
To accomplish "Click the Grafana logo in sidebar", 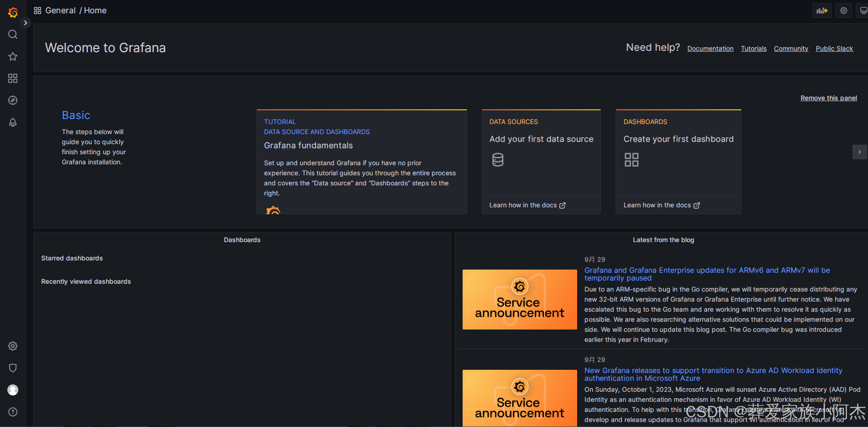I will [x=13, y=12].
